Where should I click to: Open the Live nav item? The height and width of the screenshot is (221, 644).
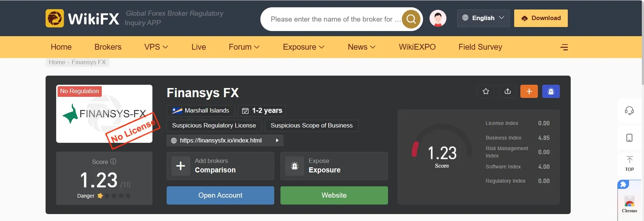[199, 47]
